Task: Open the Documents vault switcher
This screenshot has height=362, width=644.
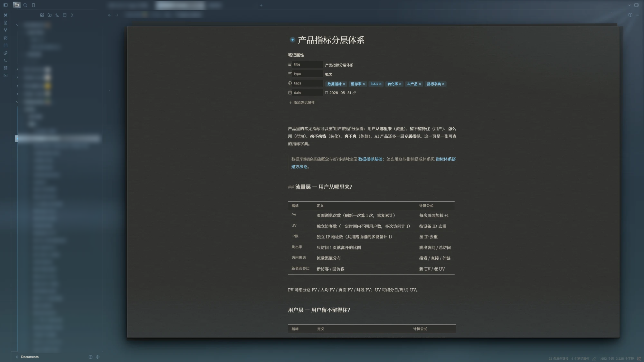Action: coord(27,357)
